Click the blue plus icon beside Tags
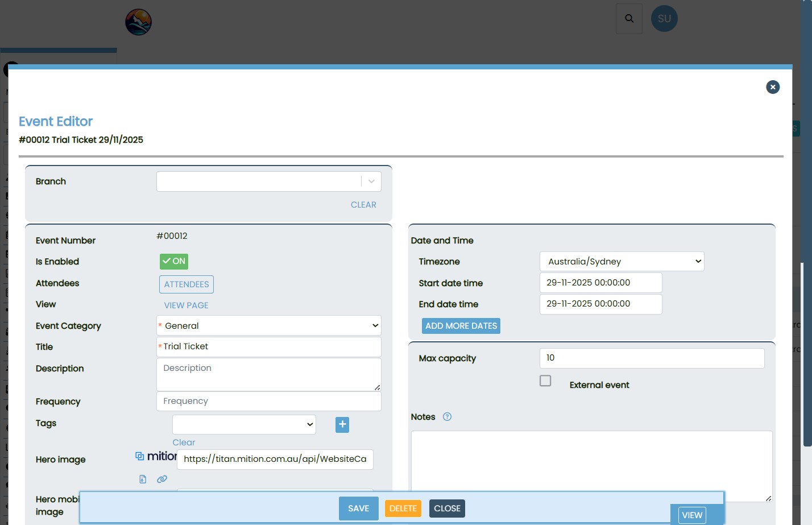Screen dimensions: 812x525 tap(342, 425)
